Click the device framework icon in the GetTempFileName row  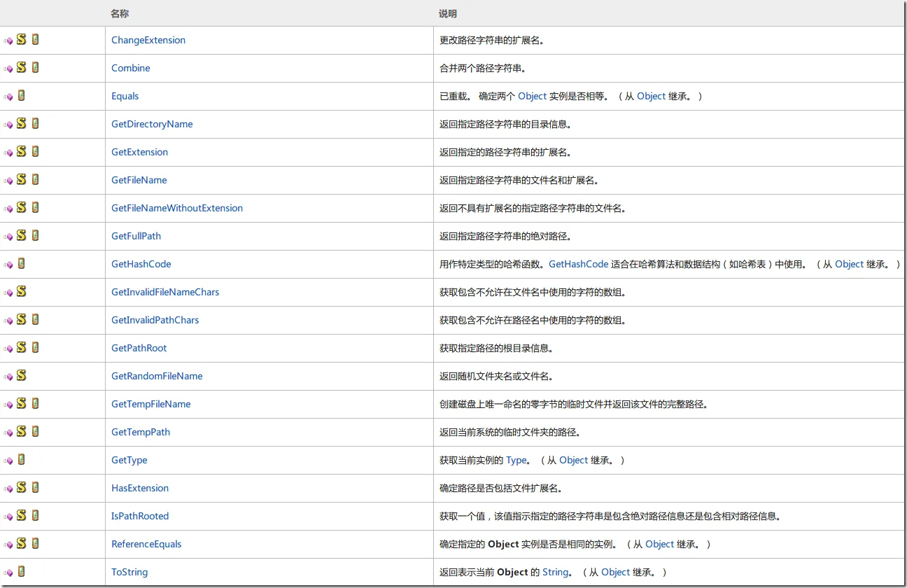pos(35,404)
